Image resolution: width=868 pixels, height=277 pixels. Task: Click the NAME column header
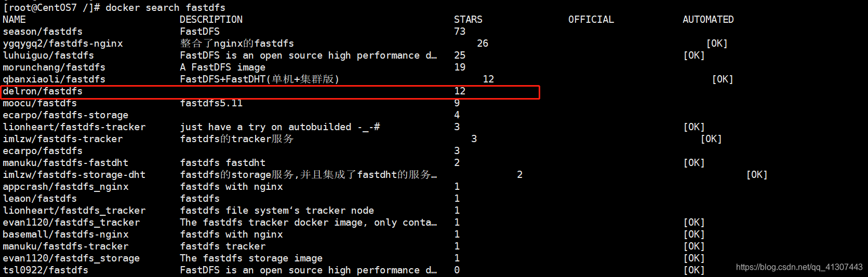[x=14, y=20]
